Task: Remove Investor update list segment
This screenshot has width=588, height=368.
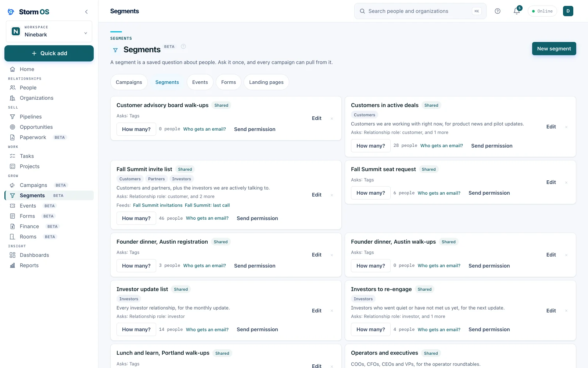Action: coord(332,311)
